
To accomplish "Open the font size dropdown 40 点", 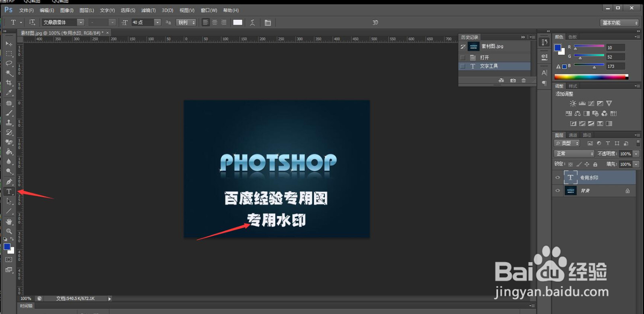I will 158,23.
